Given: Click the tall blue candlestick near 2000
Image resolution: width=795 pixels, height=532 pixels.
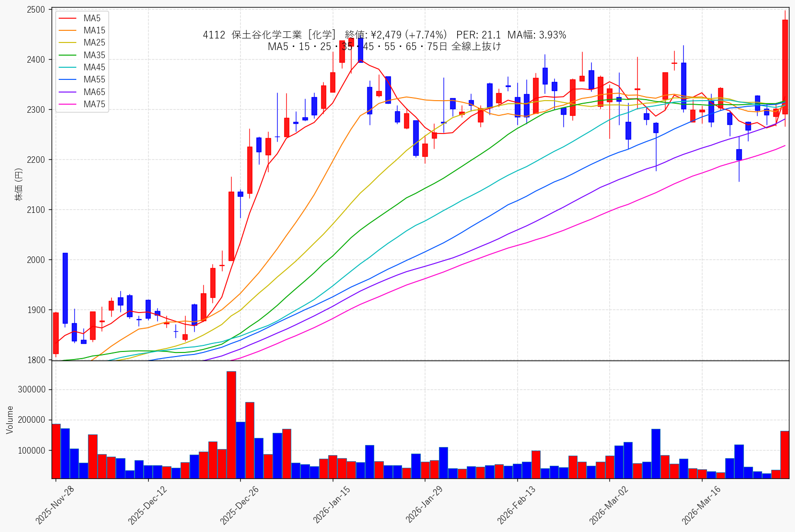Looking at the screenshot, I should 65,288.
